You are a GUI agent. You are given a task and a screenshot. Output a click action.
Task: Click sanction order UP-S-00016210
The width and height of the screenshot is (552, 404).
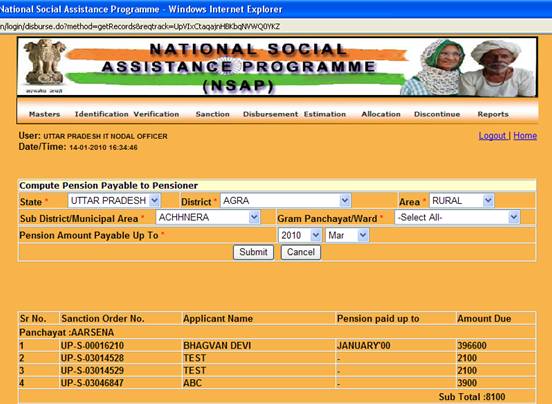coord(92,346)
